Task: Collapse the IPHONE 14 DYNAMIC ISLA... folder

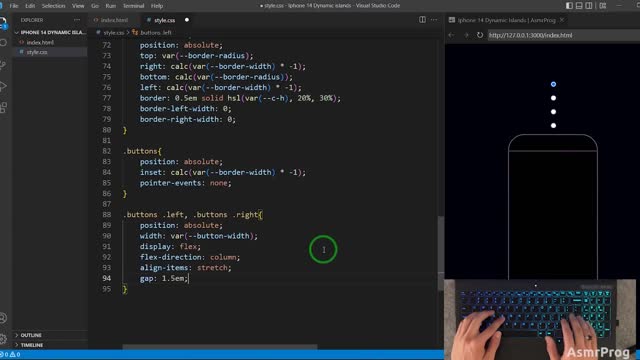Action: pos(51,32)
